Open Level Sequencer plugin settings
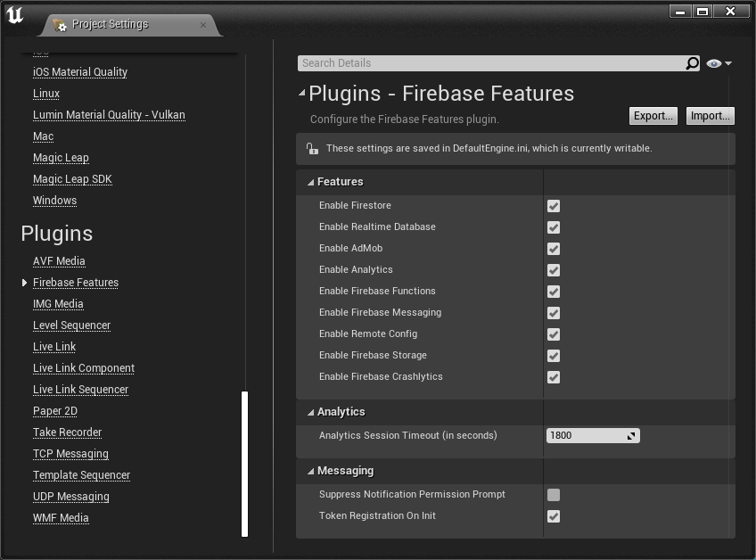This screenshot has width=756, height=560. pyautogui.click(x=72, y=325)
